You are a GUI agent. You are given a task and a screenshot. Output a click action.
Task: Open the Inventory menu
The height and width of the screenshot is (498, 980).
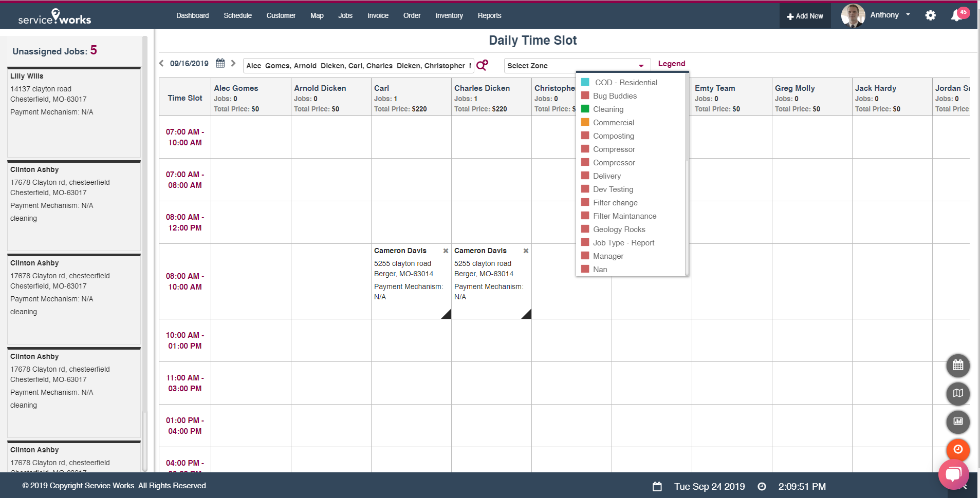(449, 15)
